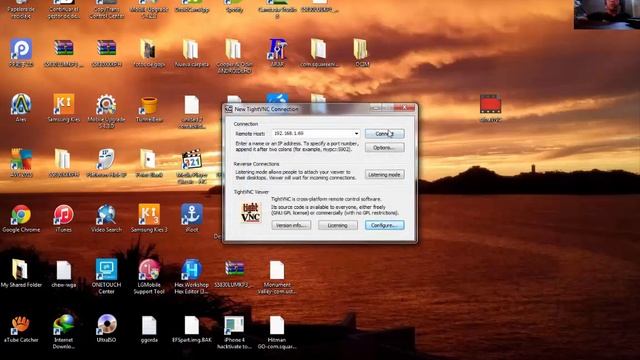Image resolution: width=640 pixels, height=360 pixels.
Task: Select the DCIM folder icon
Action: [x=362, y=53]
